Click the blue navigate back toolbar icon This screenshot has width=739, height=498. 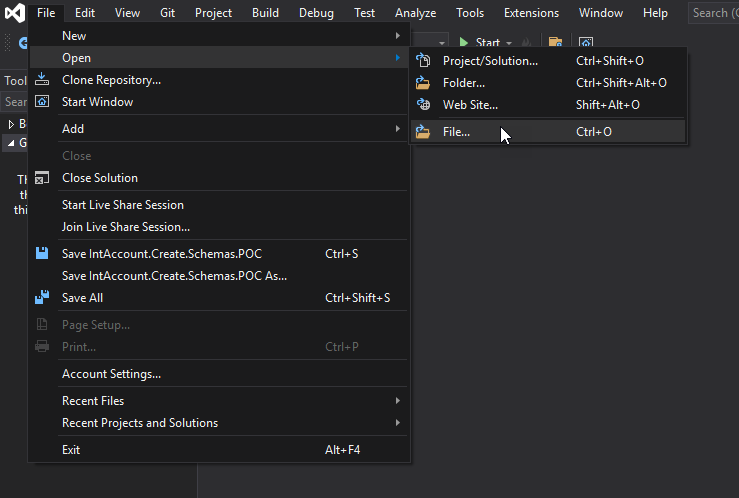23,43
